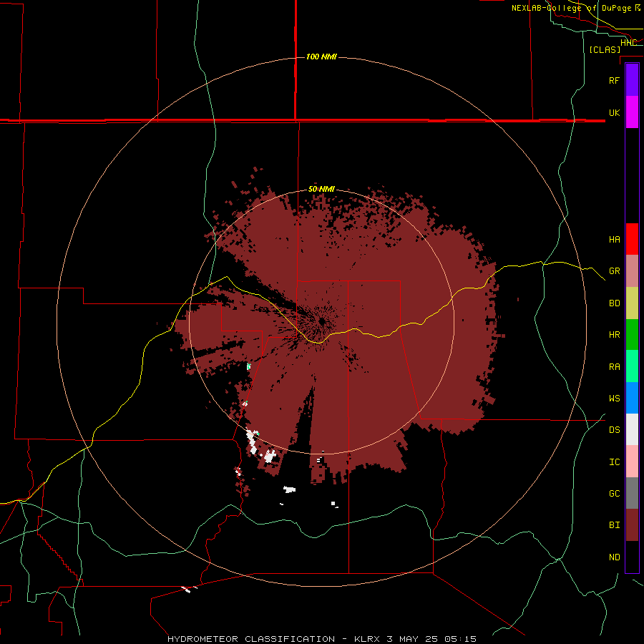
Task: Click the 'HA' legend label
Action: [x=615, y=240]
